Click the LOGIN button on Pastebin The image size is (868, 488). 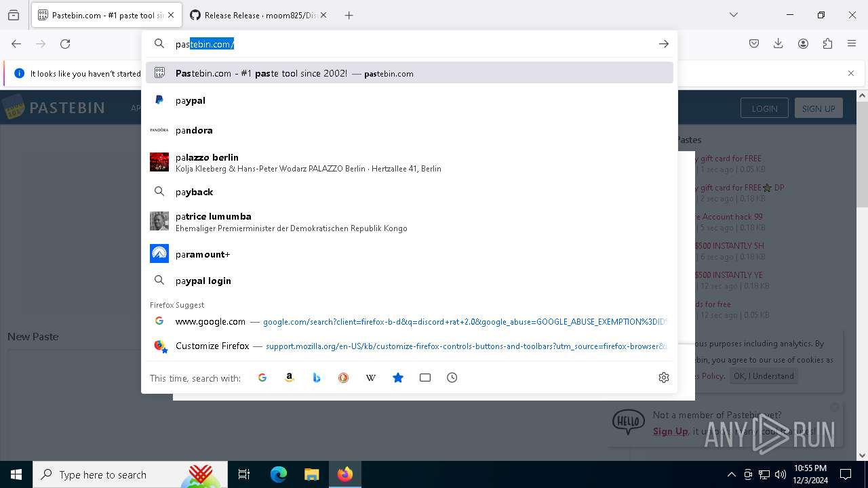pos(764,108)
